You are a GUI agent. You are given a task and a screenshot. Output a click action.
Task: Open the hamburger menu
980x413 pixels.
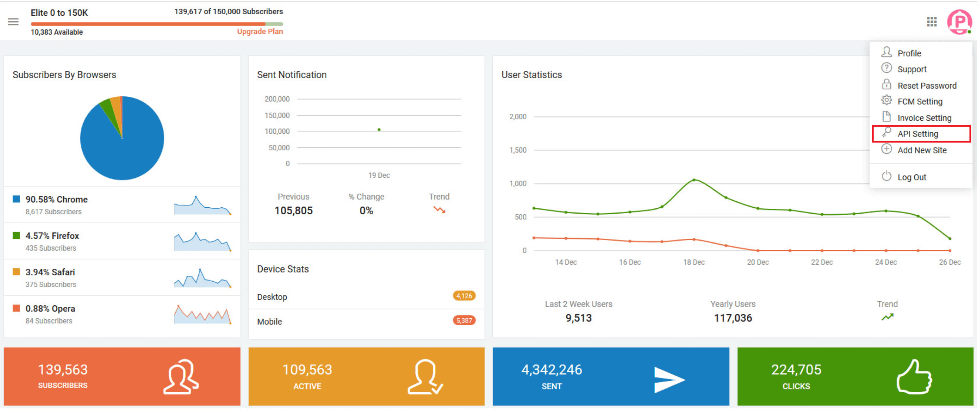click(13, 22)
